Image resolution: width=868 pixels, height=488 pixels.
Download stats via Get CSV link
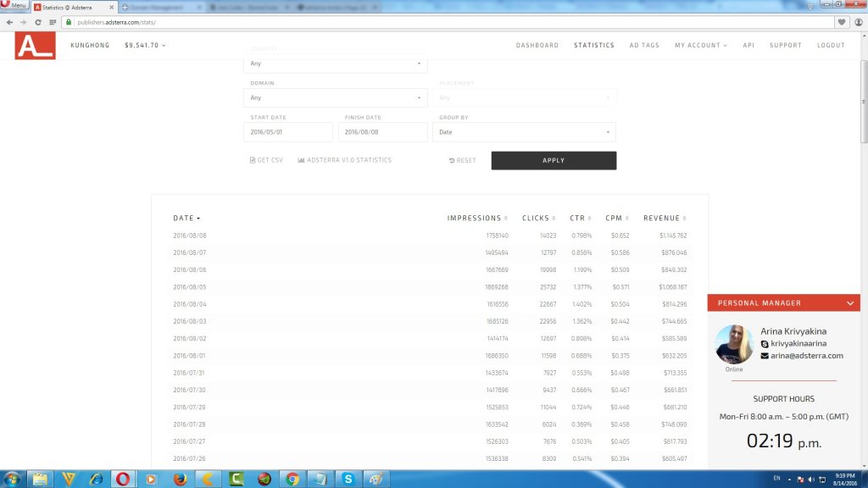click(266, 160)
